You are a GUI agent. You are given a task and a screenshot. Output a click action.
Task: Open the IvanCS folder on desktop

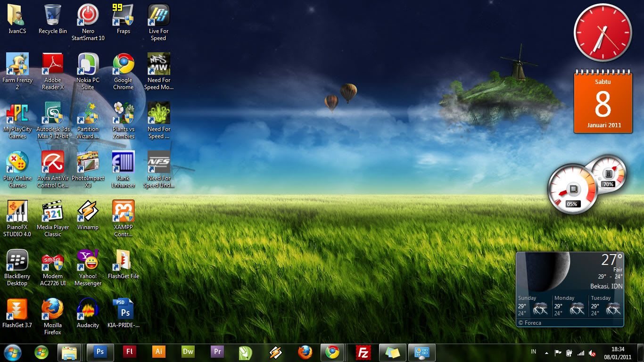tap(17, 19)
